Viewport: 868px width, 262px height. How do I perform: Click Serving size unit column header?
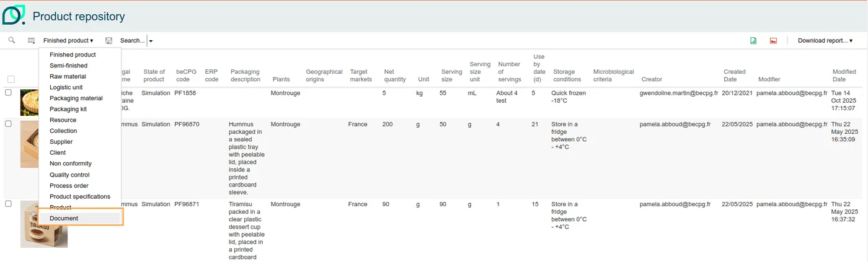480,72
